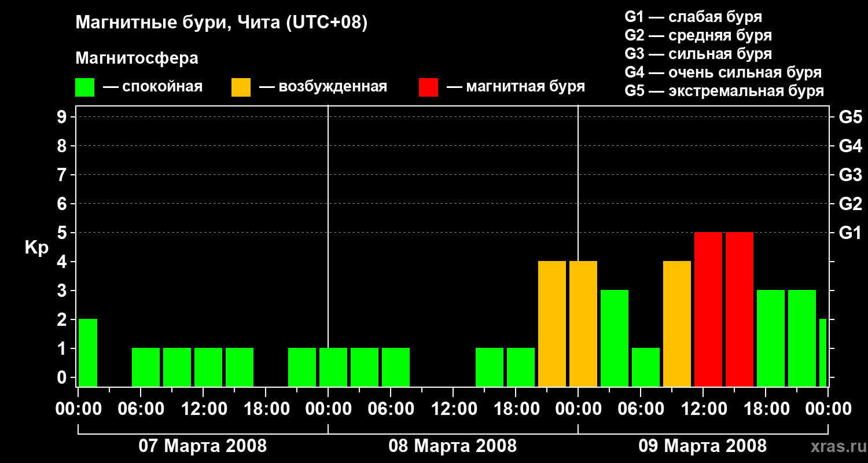
Task: Click the right-axis G4 level label
Action: tap(851, 146)
